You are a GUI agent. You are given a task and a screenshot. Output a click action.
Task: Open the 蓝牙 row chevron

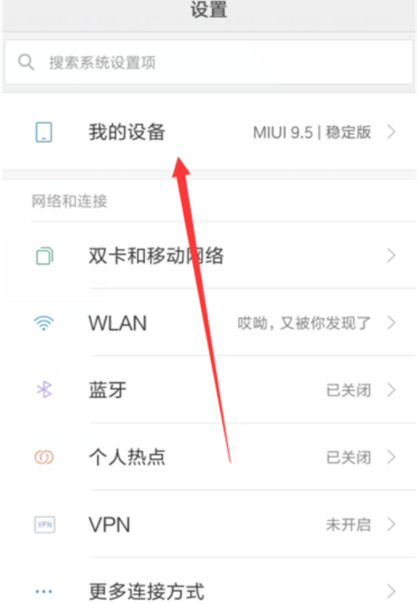click(x=392, y=390)
